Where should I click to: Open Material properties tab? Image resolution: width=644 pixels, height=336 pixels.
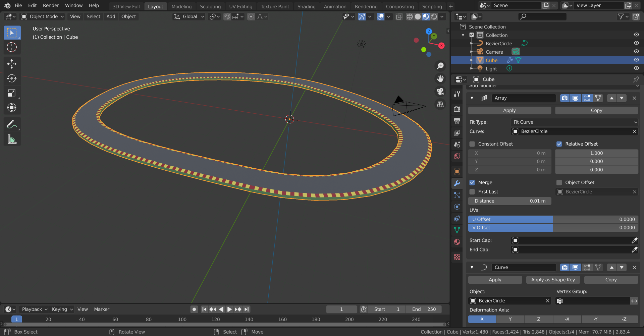457,242
